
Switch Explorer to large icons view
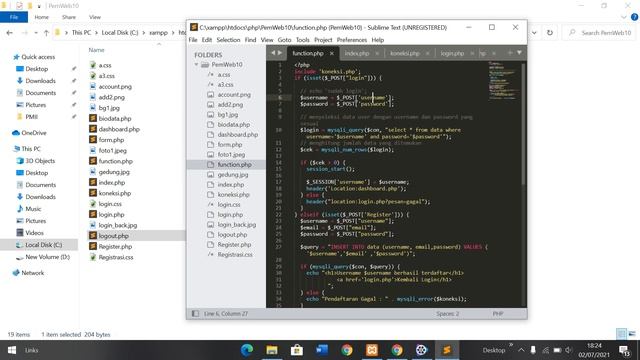point(633,334)
